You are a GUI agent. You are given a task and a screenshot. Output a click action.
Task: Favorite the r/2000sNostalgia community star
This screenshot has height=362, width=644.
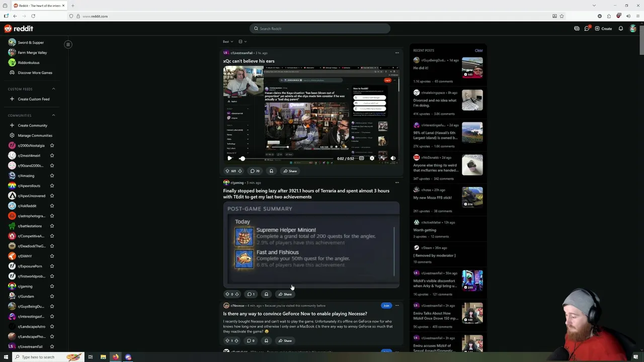click(52, 145)
